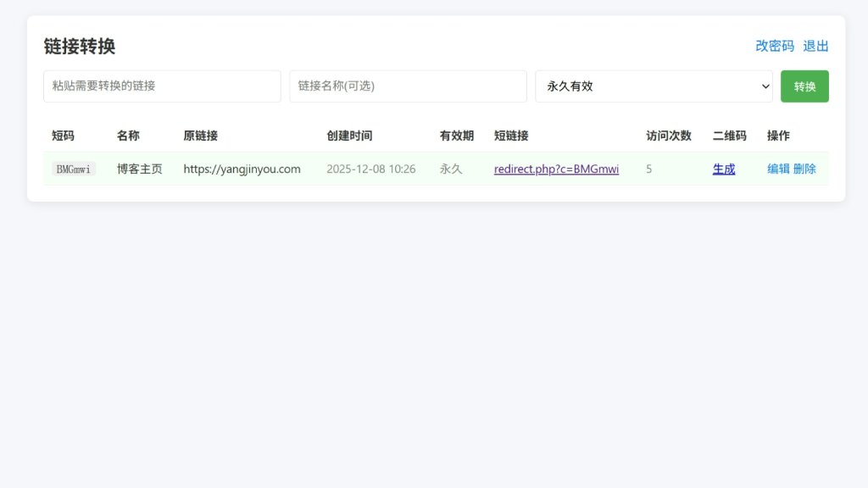Click the 短码 column header

[x=63, y=136]
